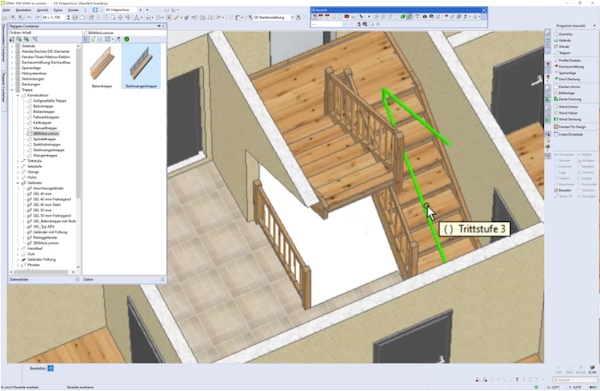This screenshot has height=391, width=600.
Task: Click the camera icon in 3D Ansicht toolbar
Action: 424,17
